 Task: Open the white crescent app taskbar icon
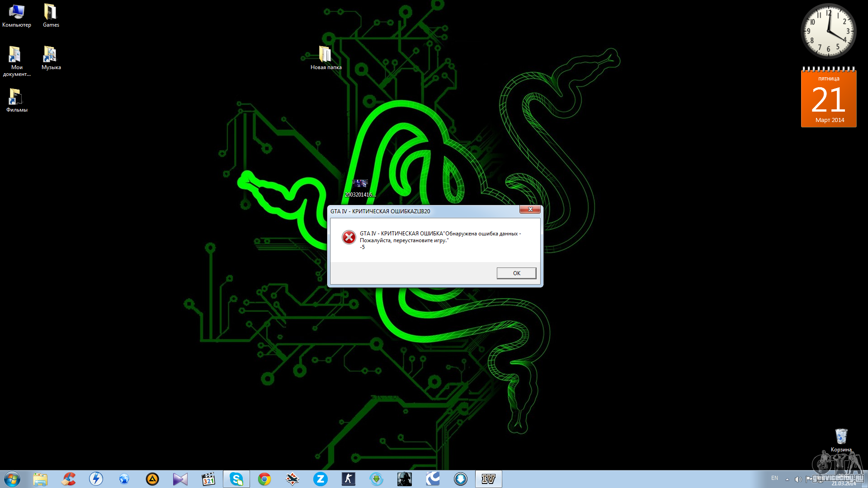433,479
